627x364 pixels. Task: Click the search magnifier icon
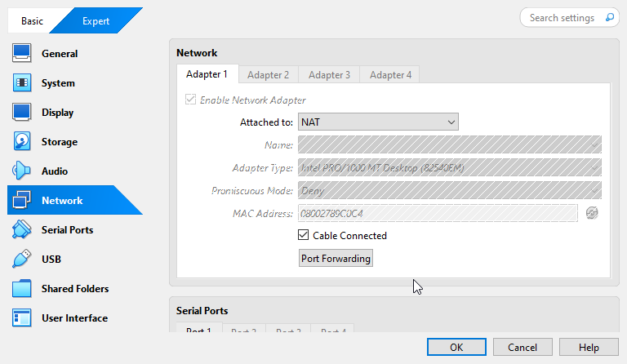[609, 18]
